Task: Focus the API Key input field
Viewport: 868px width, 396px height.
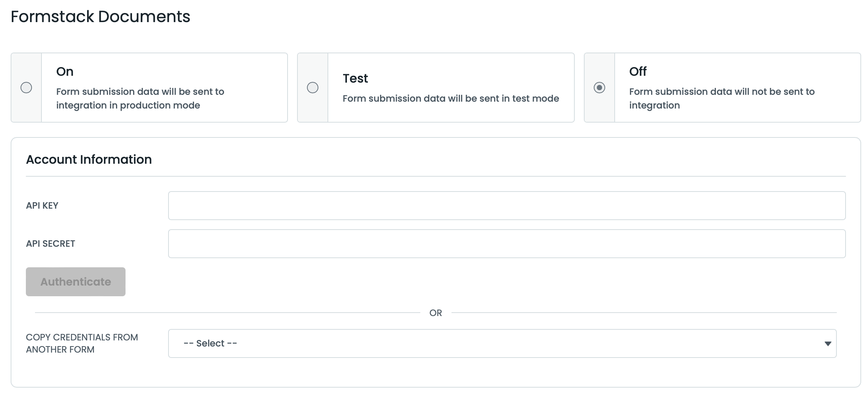Action: point(507,206)
